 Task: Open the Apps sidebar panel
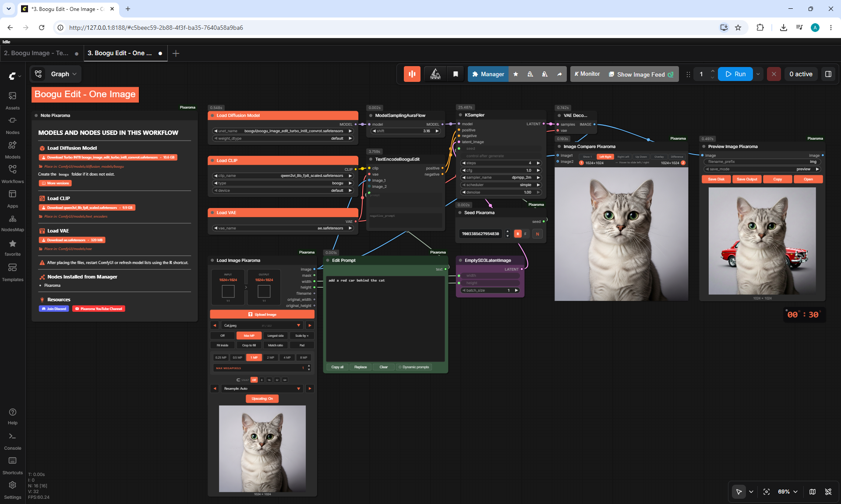(x=12, y=199)
